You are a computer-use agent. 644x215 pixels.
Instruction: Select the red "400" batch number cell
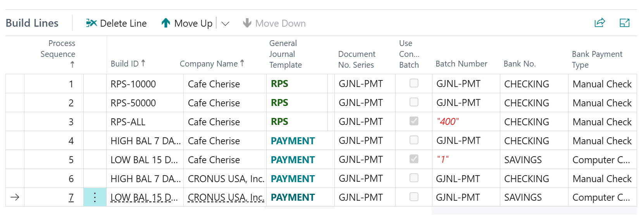(x=448, y=121)
